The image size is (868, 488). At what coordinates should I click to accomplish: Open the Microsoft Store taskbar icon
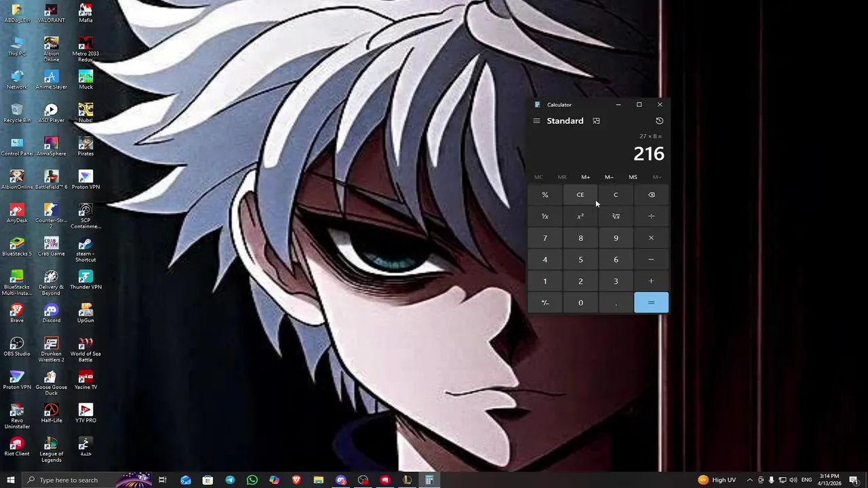[208, 480]
